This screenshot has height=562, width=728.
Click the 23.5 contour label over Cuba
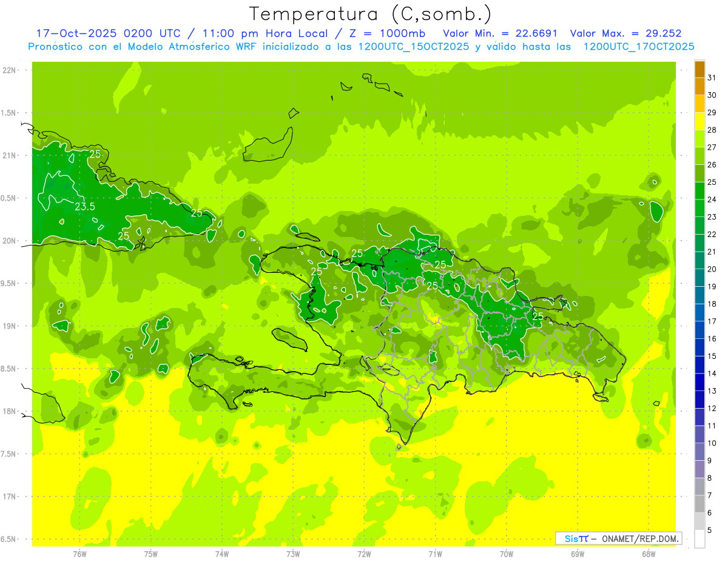tap(85, 207)
